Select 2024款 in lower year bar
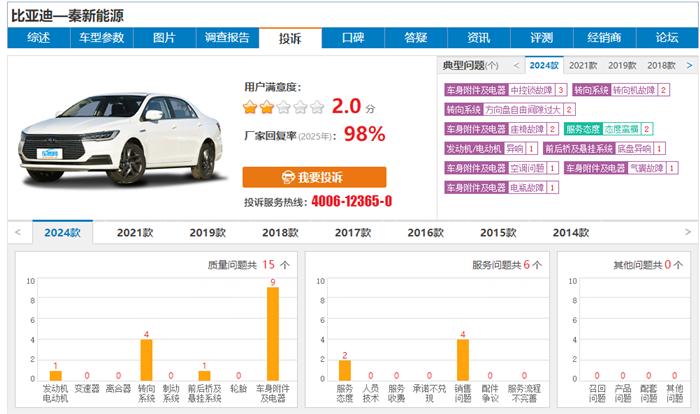700x414 pixels. coord(62,233)
